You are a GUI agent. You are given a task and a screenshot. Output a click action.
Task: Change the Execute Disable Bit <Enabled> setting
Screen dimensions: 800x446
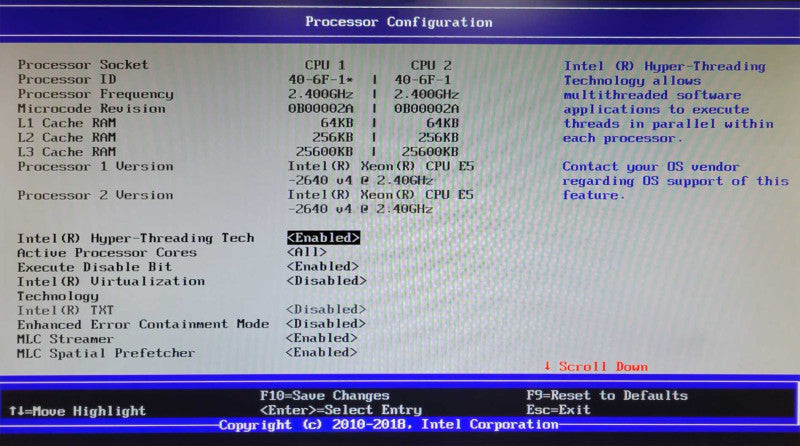[x=322, y=266]
